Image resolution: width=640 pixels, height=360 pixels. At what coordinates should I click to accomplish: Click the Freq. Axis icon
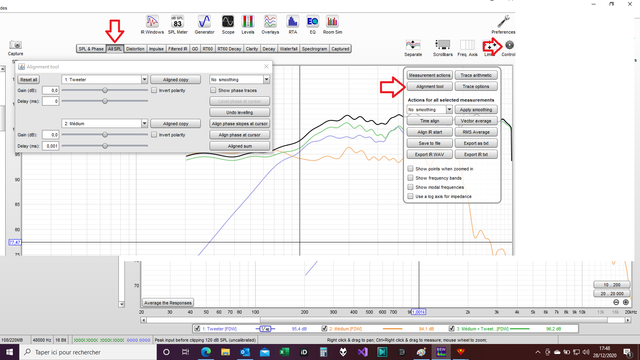[467, 48]
